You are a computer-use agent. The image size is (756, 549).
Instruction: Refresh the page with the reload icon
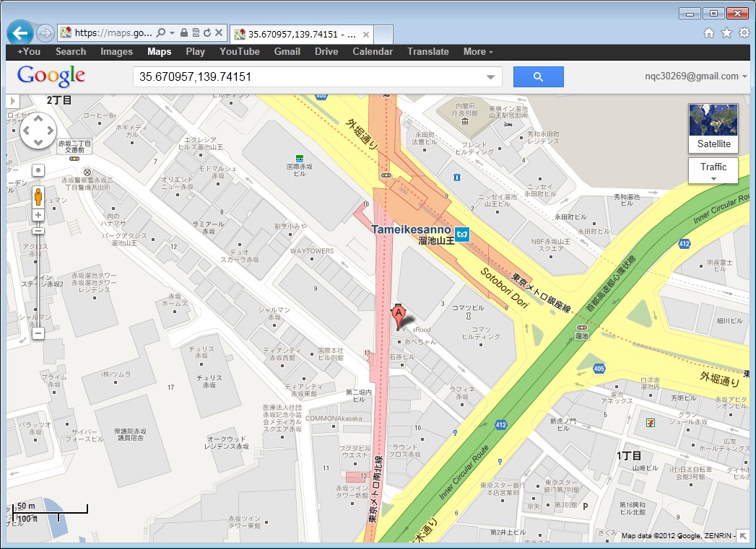pos(207,32)
